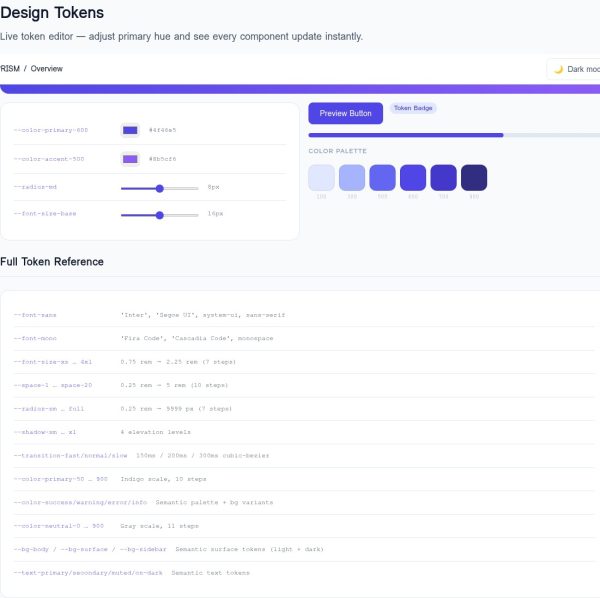The image size is (600, 598).
Task: Select the lightest palette swatch
Action: (321, 178)
